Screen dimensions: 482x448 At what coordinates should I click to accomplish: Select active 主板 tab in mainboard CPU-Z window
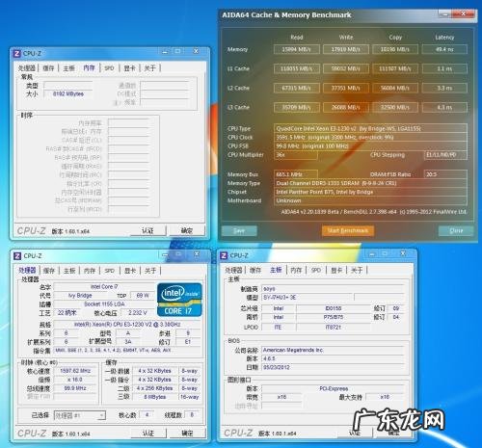pos(276,270)
